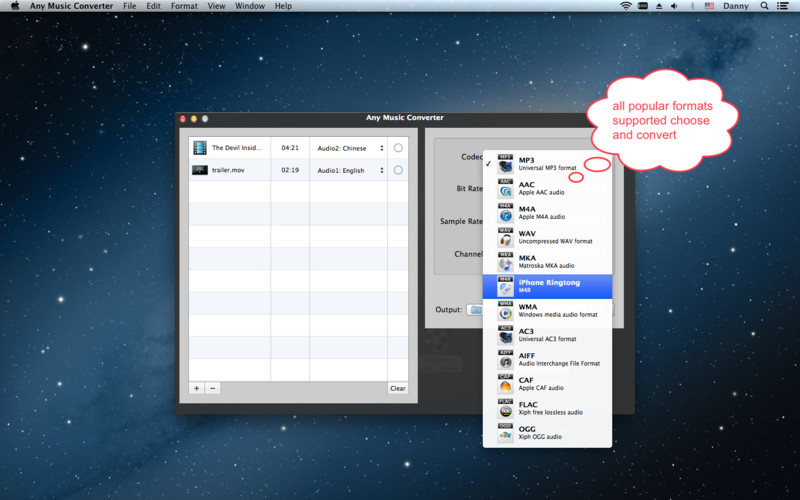800x500 pixels.
Task: Select iPhone Ringtone M4R menu entry
Action: [547, 286]
